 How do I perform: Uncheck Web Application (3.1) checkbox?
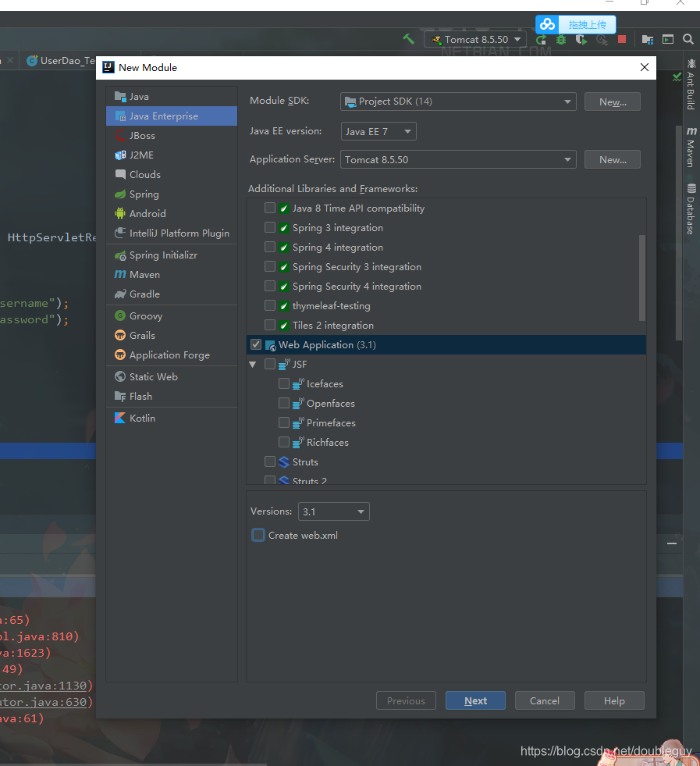[256, 345]
